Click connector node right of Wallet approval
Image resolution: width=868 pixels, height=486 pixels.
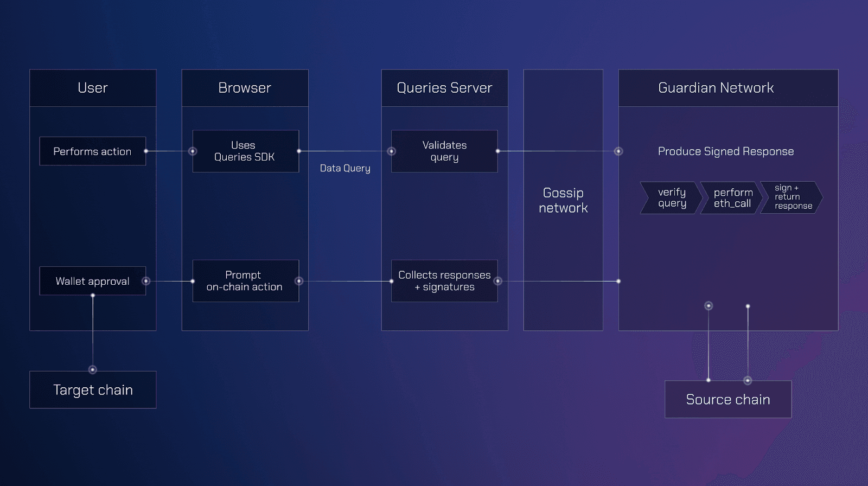coord(146,281)
